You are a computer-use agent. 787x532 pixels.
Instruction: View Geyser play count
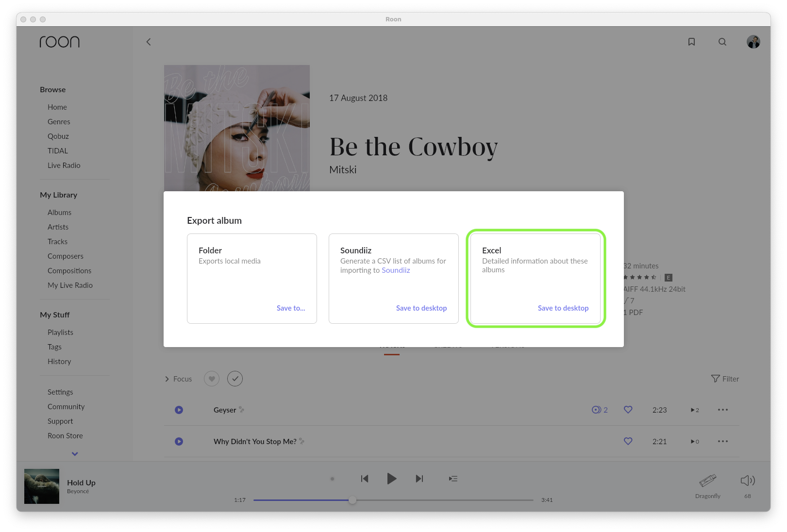(x=695, y=410)
